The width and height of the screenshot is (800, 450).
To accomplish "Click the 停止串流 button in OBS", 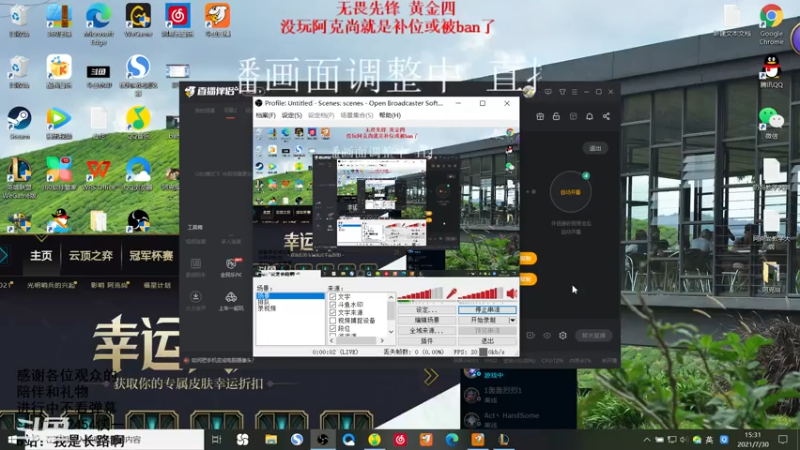I will (x=487, y=310).
